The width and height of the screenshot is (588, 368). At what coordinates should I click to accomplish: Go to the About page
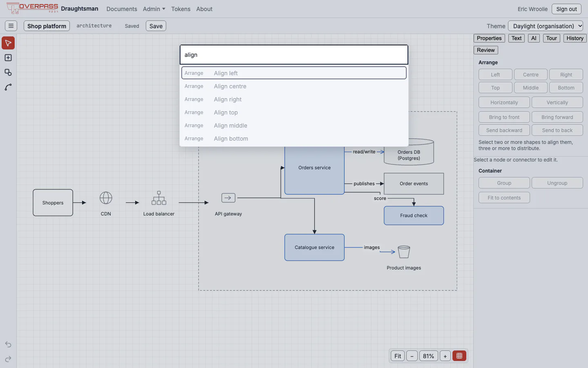tap(204, 9)
